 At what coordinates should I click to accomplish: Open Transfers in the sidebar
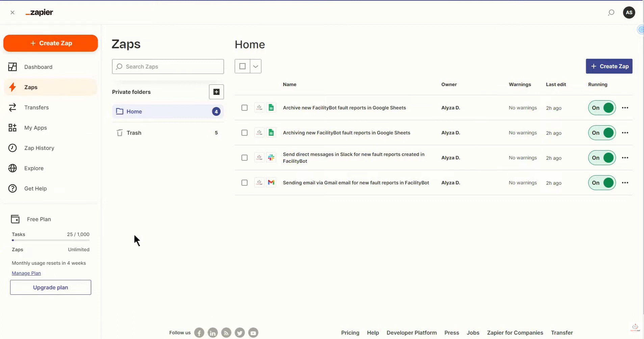[x=51, y=107]
